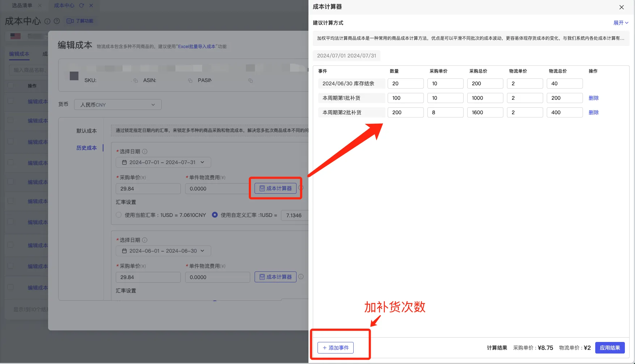Click info icon next to July 选择日期
The width and height of the screenshot is (635, 364).
coord(145,151)
